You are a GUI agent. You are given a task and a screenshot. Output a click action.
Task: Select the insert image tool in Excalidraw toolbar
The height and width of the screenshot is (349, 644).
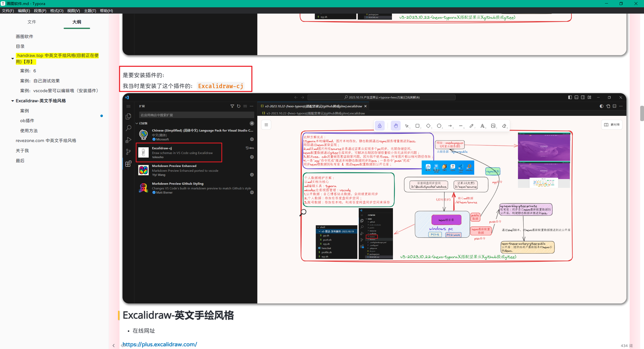pos(493,126)
